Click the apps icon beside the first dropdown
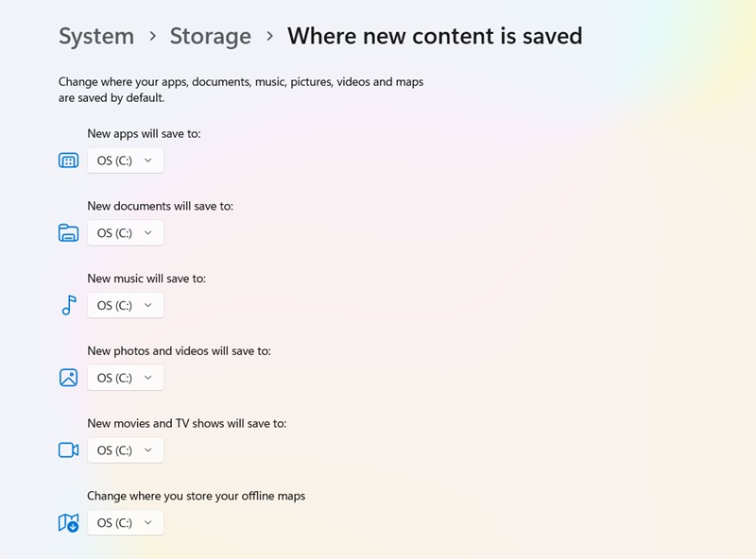The height and width of the screenshot is (559, 756). (67, 160)
